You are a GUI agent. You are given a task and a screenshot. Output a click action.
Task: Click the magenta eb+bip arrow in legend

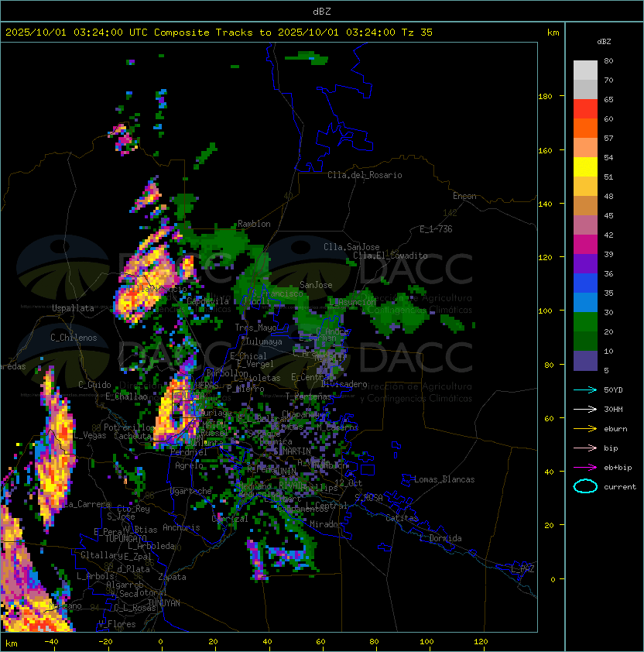585,468
